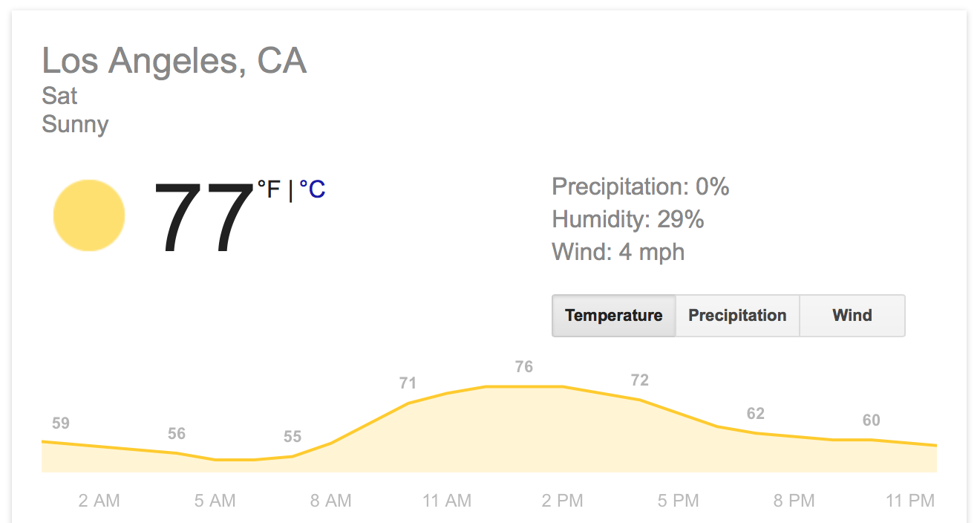Screen dimensions: 980x523
Task: Click the Wind: 4 mph detail
Action: 618,252
